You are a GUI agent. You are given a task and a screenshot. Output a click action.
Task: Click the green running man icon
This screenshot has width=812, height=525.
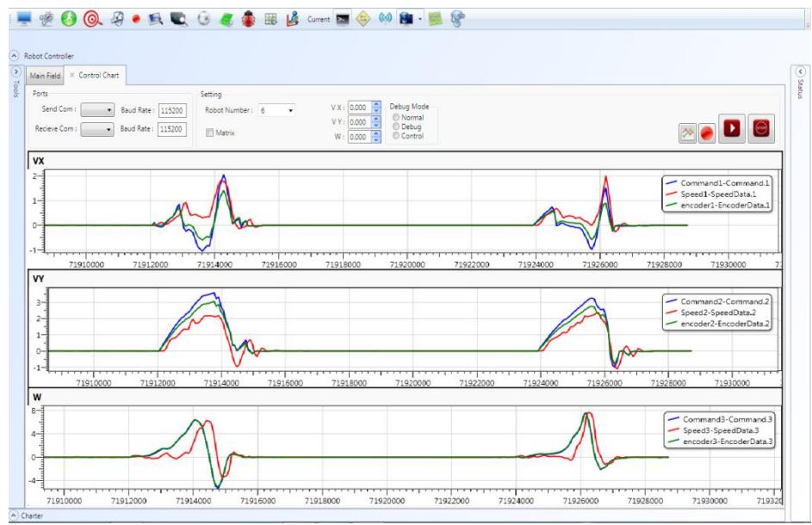[68, 19]
